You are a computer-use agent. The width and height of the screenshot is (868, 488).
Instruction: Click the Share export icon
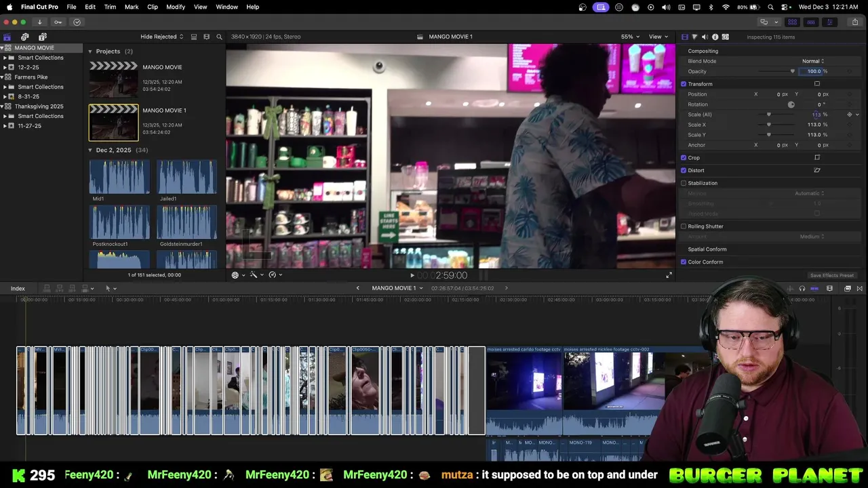tap(854, 22)
